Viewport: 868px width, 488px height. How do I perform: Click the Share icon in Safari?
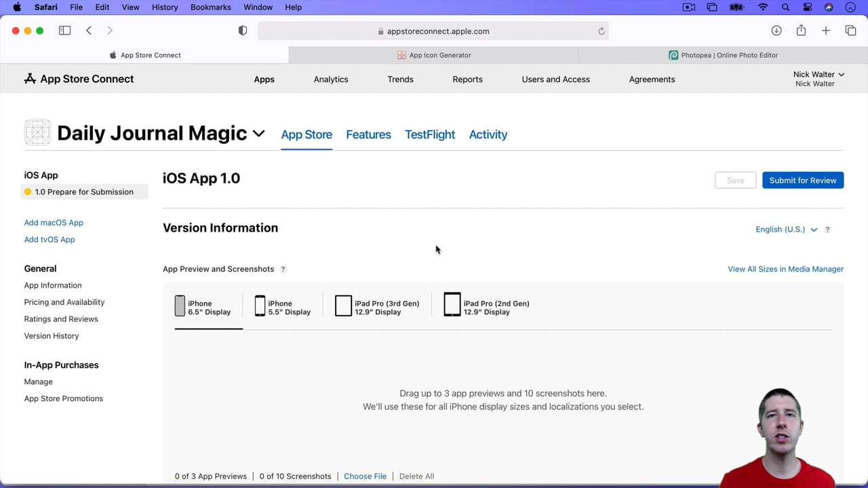click(801, 30)
